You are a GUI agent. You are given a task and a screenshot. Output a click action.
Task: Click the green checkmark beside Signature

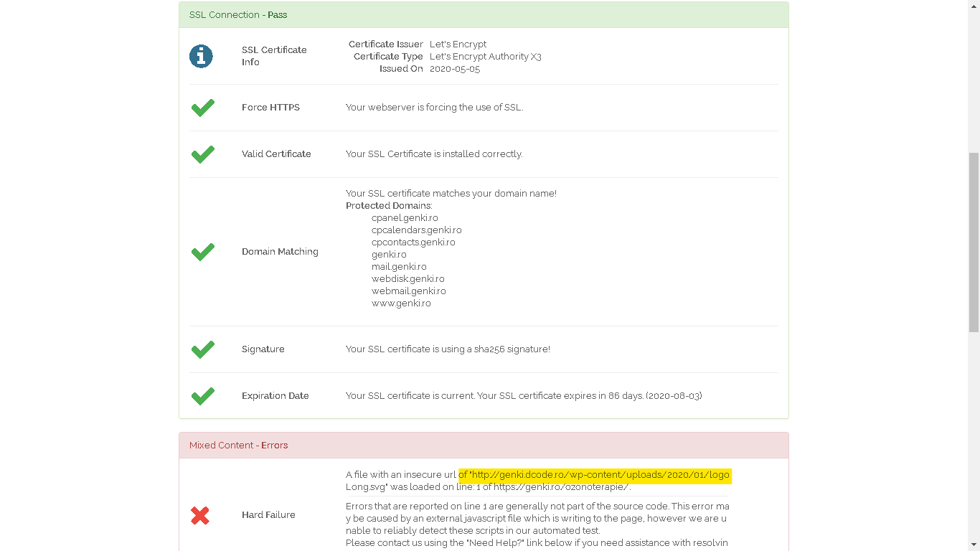[203, 349]
